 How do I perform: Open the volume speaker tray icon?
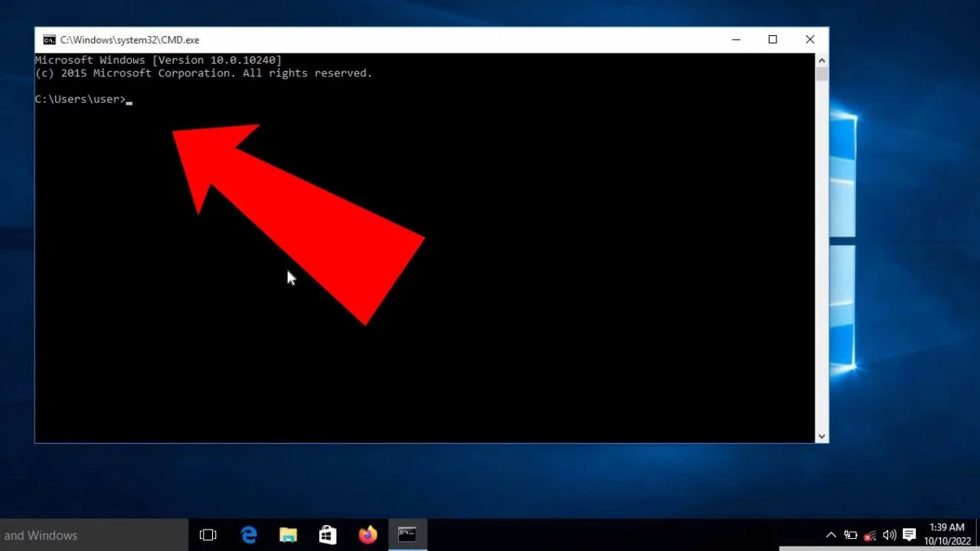tap(889, 535)
